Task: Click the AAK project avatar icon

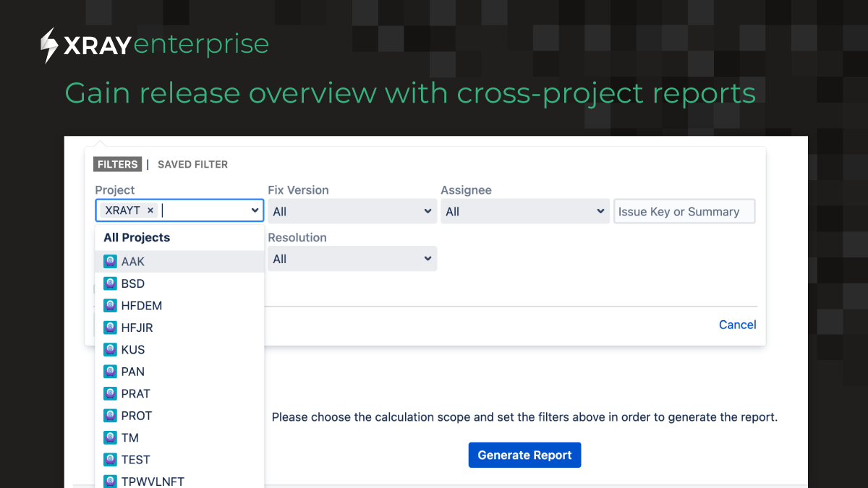Action: pos(110,261)
